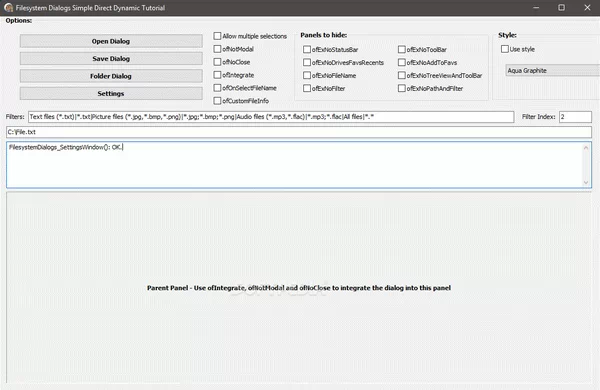Click the Filter Index input field
This screenshot has width=600, height=390.
click(x=575, y=117)
